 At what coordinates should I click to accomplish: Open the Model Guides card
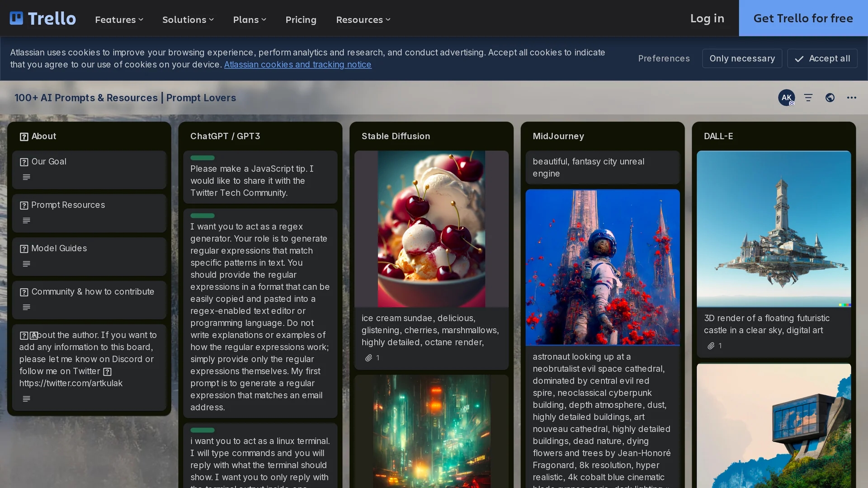coord(89,257)
